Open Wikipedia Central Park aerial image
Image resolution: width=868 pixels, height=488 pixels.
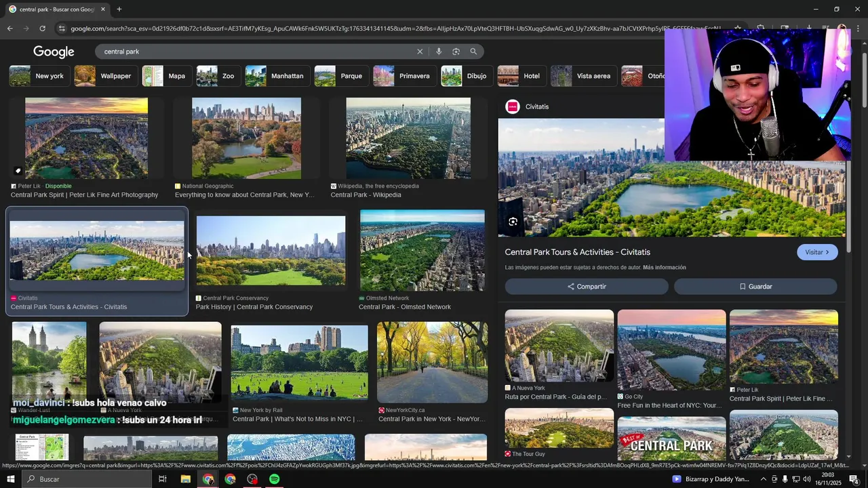coord(408,138)
